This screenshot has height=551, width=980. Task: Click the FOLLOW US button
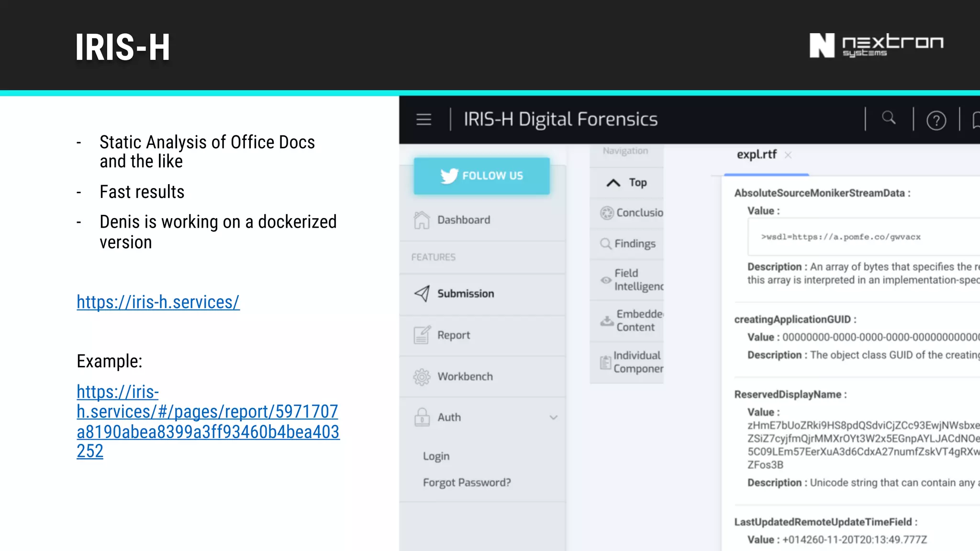pos(482,176)
